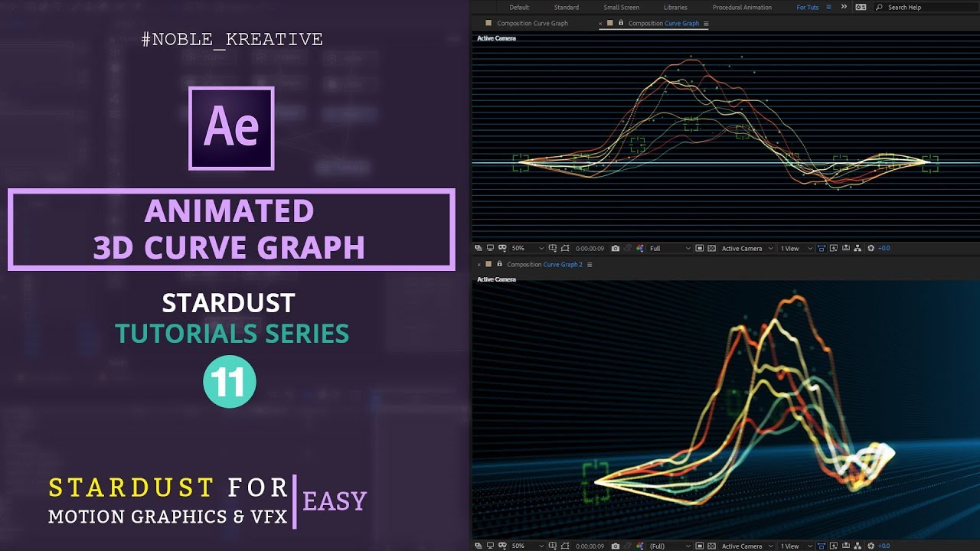Open grid and guide options in upper viewer
980x551 pixels.
coord(552,249)
